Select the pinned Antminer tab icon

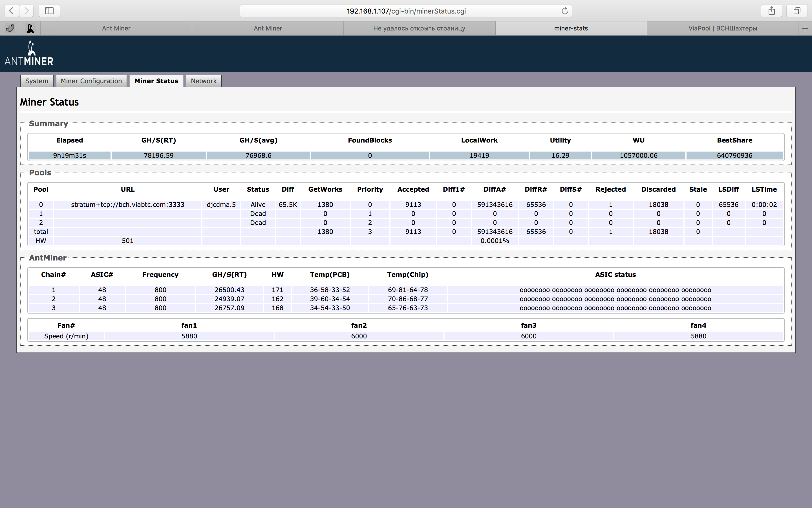[x=30, y=29]
